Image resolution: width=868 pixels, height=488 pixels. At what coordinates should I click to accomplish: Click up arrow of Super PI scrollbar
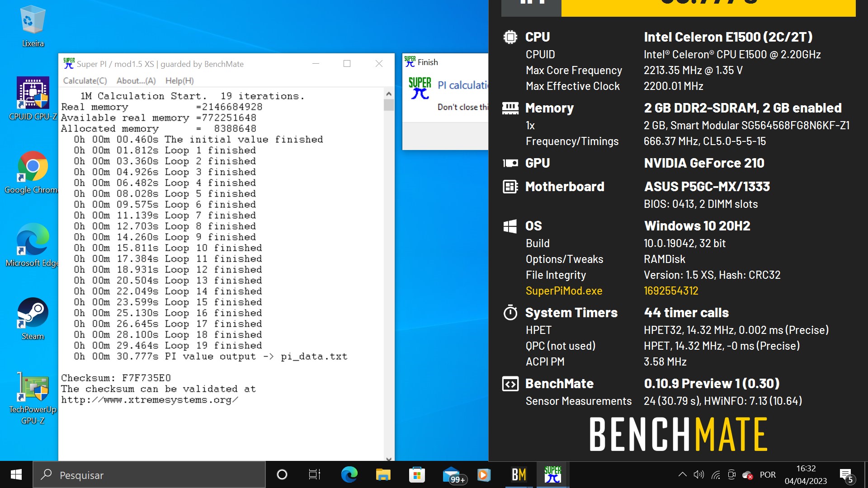click(389, 94)
